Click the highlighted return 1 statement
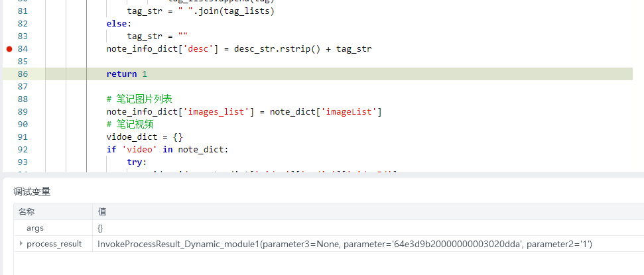644x275 pixels. coord(127,74)
